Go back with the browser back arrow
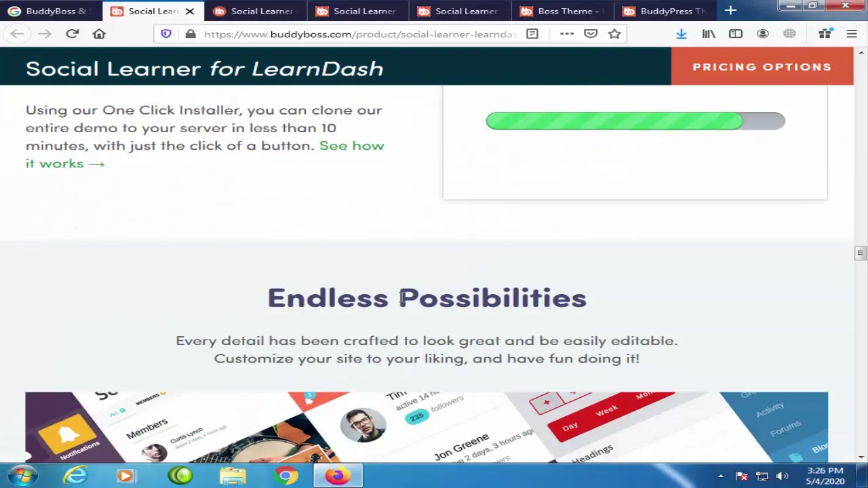Viewport: 868px width, 488px height. 17,34
